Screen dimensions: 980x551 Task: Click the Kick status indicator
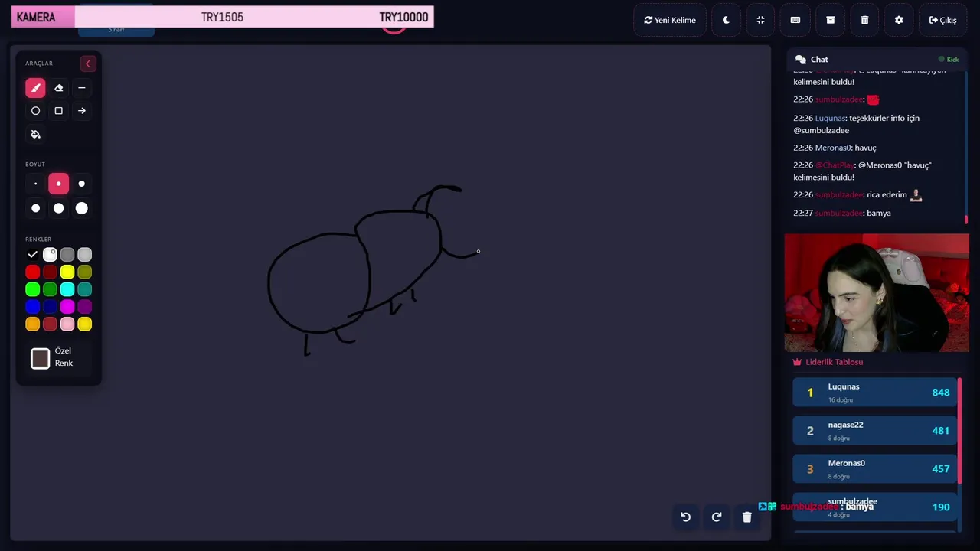[949, 59]
